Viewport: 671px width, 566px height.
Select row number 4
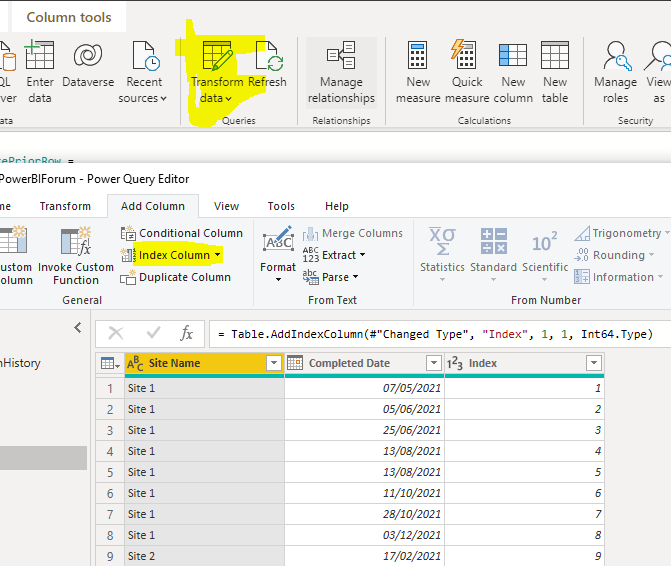click(110, 451)
